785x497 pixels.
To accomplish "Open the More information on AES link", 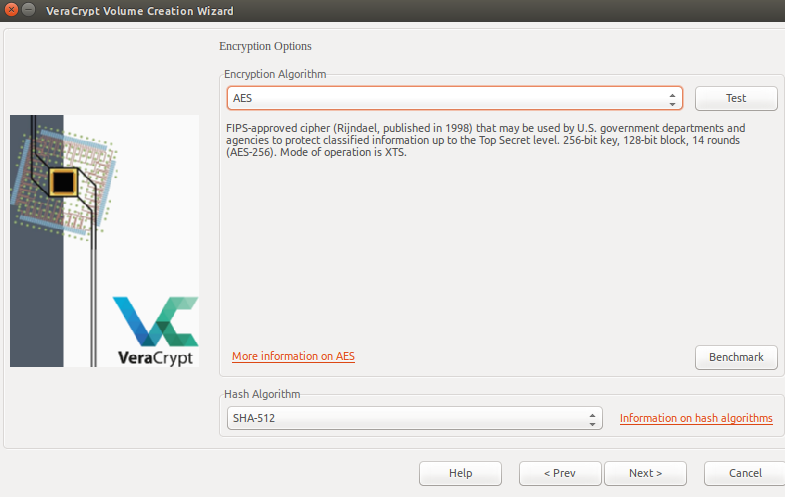I will point(293,356).
